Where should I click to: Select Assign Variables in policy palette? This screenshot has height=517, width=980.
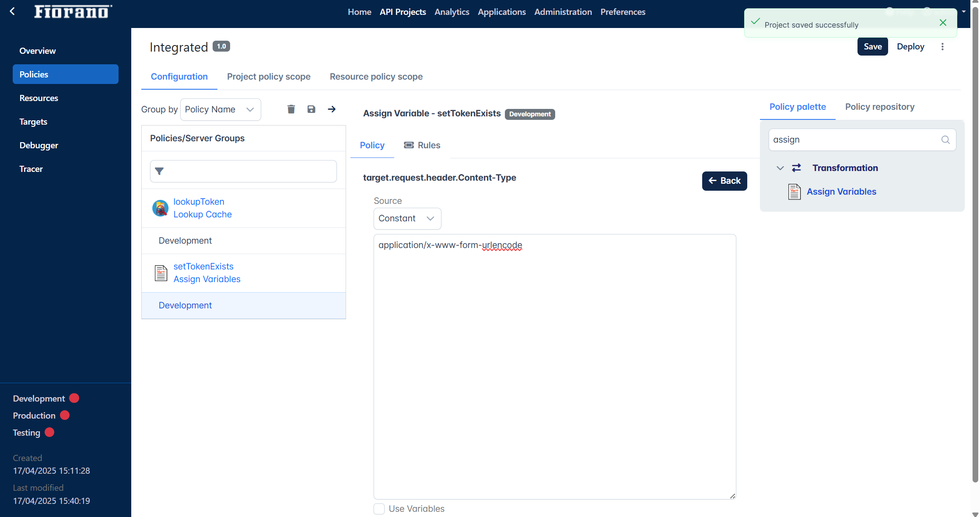[841, 192]
